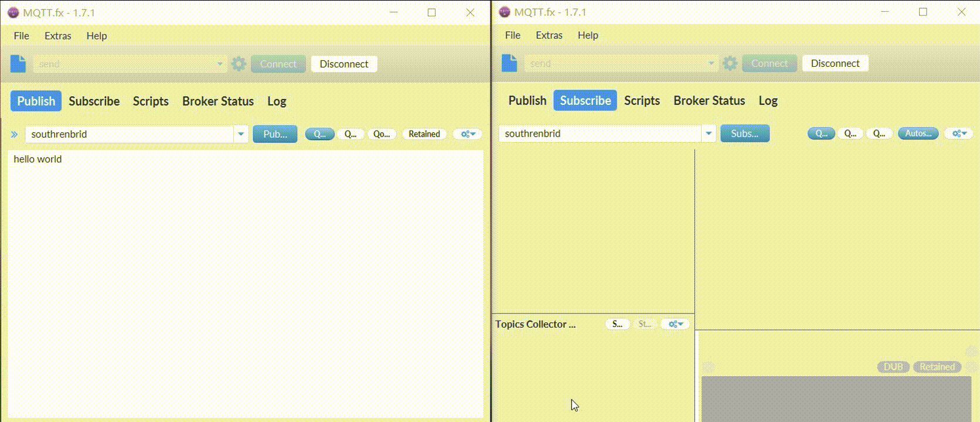Switch to Scripts tab in right window
980x422 pixels.
tap(642, 101)
